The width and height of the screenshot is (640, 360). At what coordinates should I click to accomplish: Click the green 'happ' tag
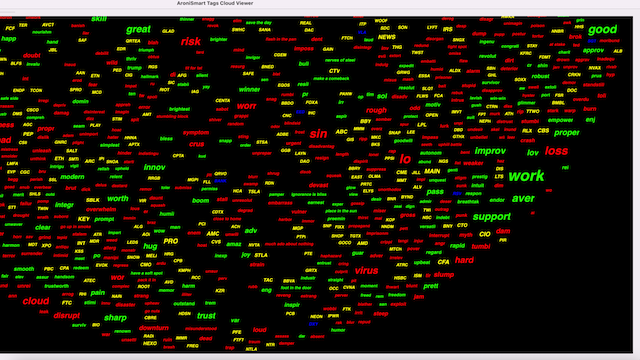[9, 39]
